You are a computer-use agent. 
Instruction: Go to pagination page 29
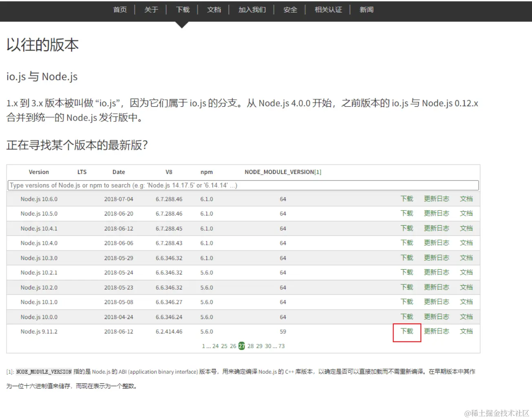(x=259, y=346)
